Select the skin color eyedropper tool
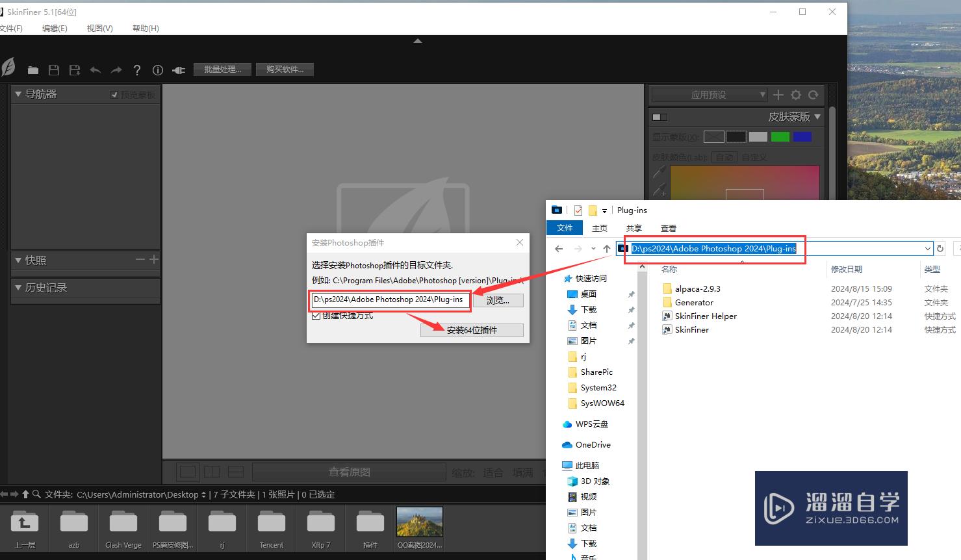This screenshot has height=560, width=961. (x=660, y=172)
